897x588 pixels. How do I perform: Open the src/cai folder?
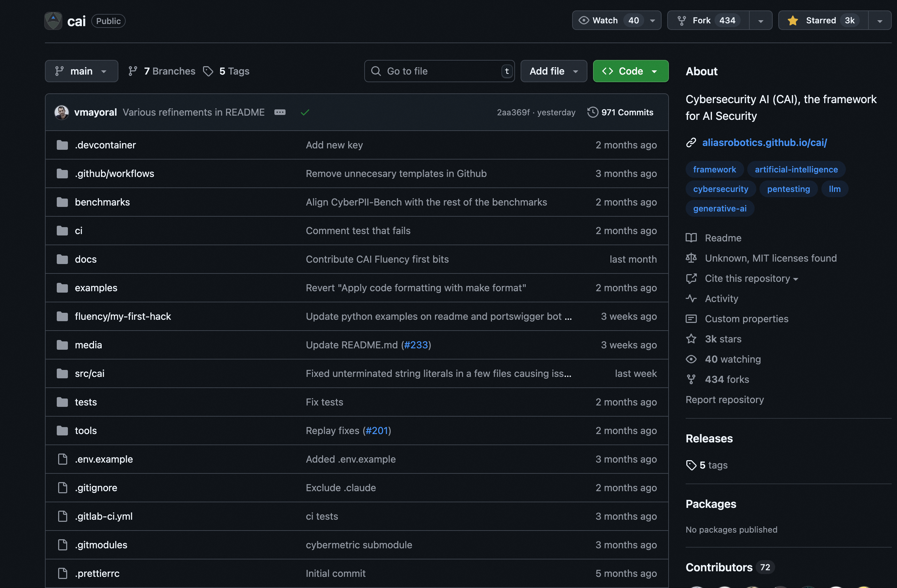[x=90, y=373]
